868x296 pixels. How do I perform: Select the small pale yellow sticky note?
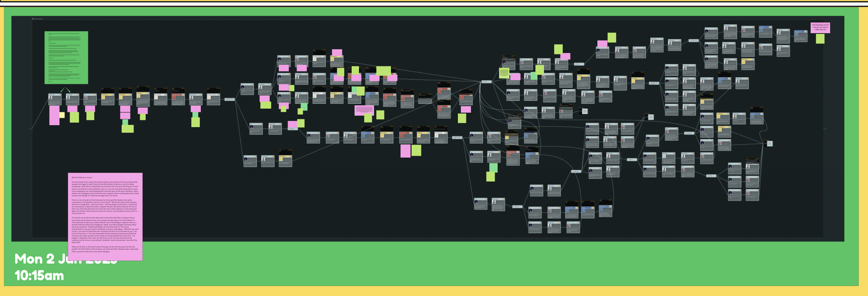[x=62, y=115]
